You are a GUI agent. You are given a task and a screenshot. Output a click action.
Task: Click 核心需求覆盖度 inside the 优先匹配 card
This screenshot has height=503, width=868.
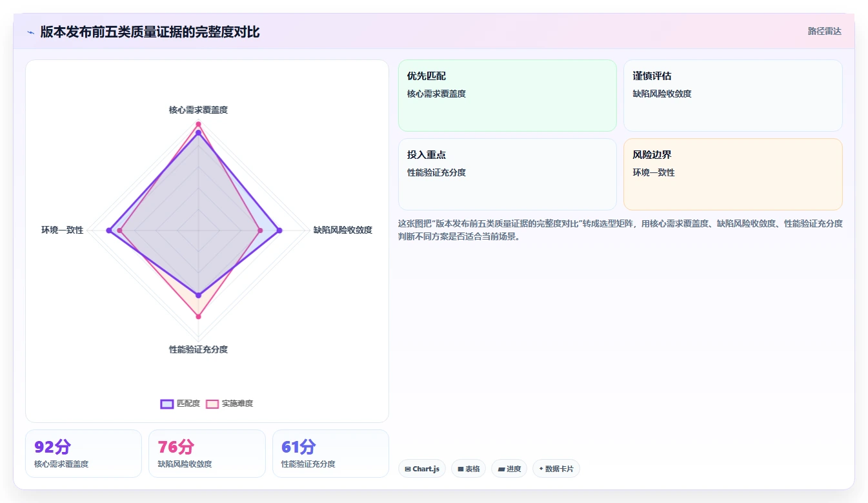(436, 94)
